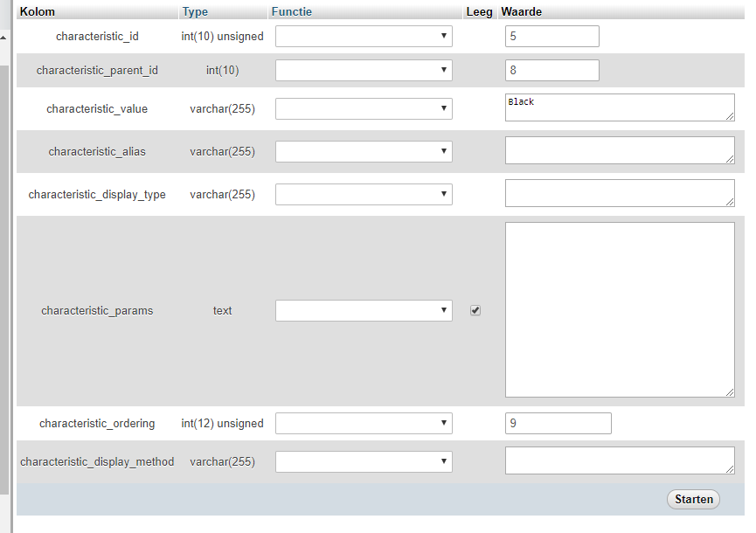
Task: Open the Functie dropdown for characteristic_parent_id
Action: click(364, 71)
